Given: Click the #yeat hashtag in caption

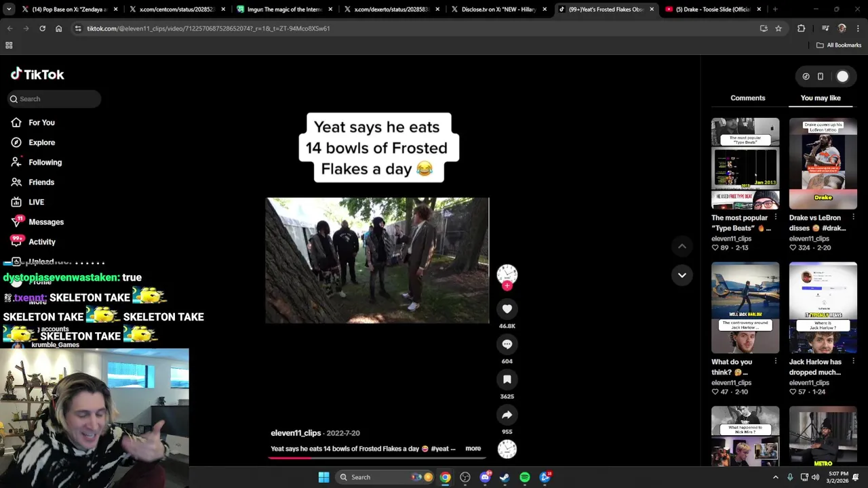Looking at the screenshot, I should pyautogui.click(x=440, y=449).
